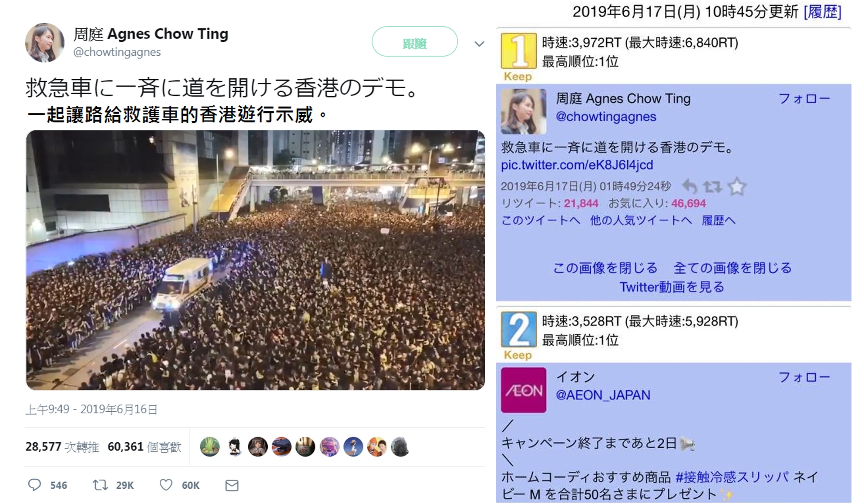Click the retweet icon showing 29K
The height and width of the screenshot is (504, 864).
tap(100, 485)
